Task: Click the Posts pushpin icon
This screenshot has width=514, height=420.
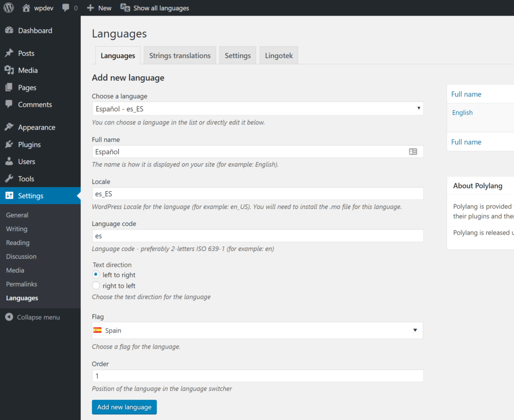Action: (x=9, y=53)
